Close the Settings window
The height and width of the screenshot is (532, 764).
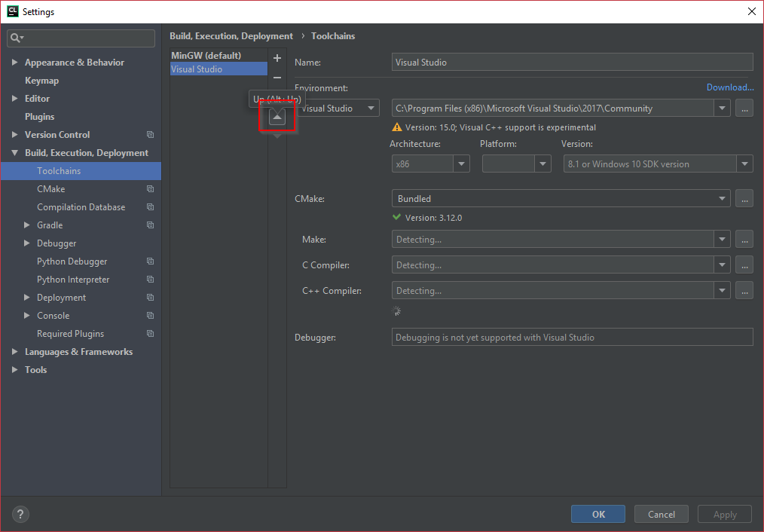752,11
